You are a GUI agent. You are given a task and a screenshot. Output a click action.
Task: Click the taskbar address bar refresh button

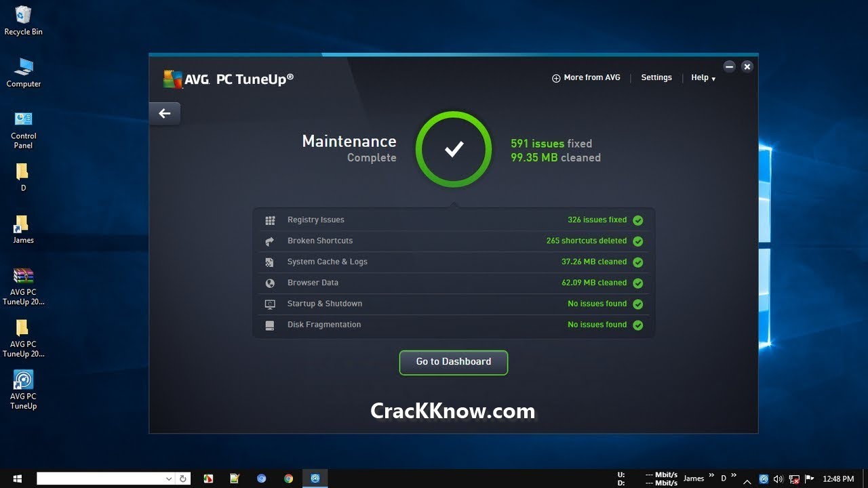182,479
